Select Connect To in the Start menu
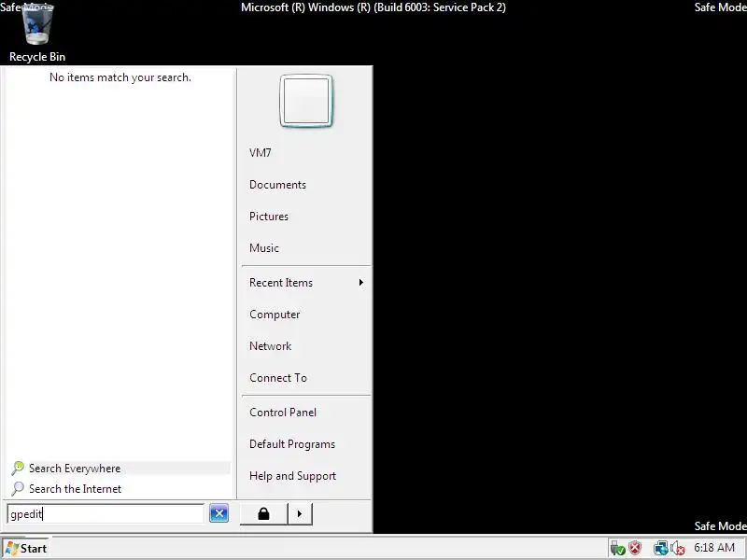This screenshot has height=560, width=747. point(278,378)
